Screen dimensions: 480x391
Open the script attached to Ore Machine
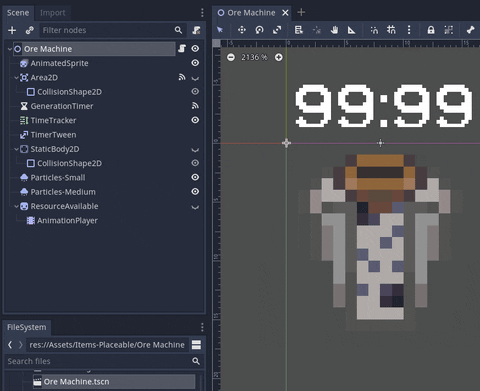pyautogui.click(x=182, y=49)
